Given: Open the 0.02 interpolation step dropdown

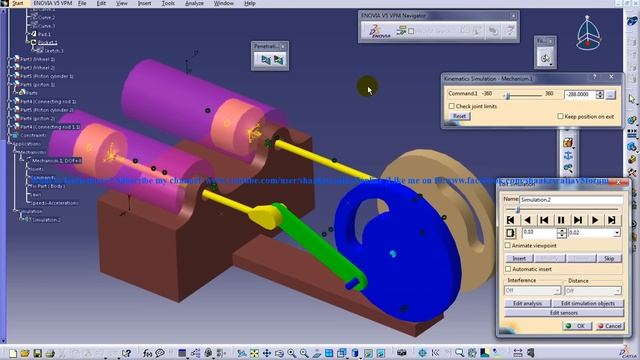Looking at the screenshot, I should click(x=617, y=233).
